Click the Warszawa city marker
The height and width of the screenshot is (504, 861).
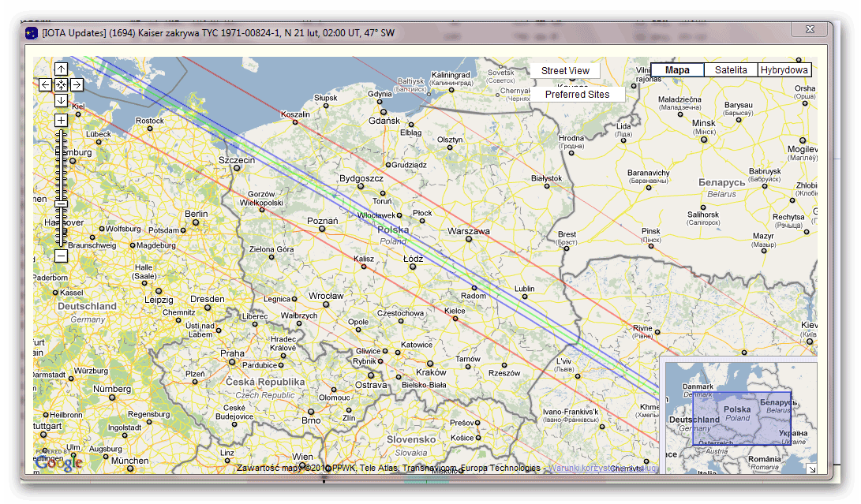point(469,239)
